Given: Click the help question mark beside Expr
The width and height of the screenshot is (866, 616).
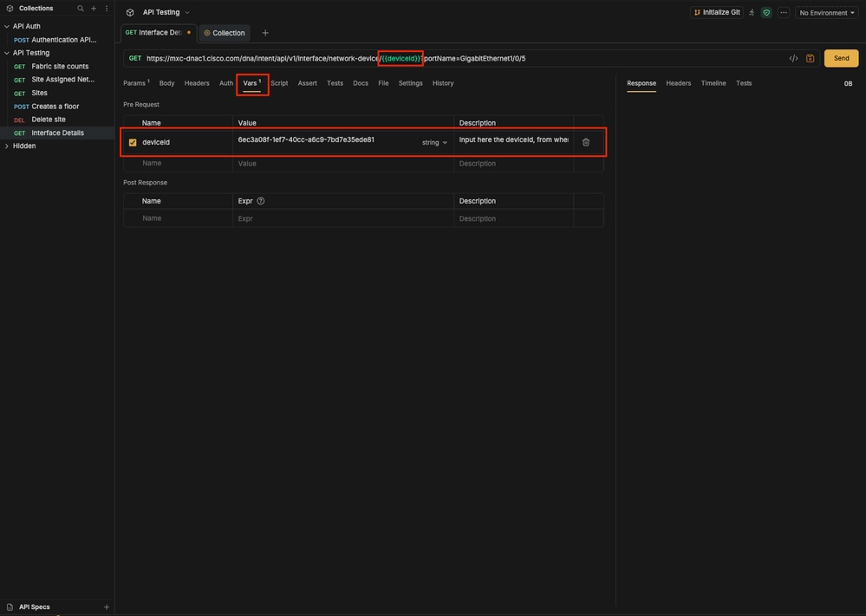Looking at the screenshot, I should coord(261,201).
